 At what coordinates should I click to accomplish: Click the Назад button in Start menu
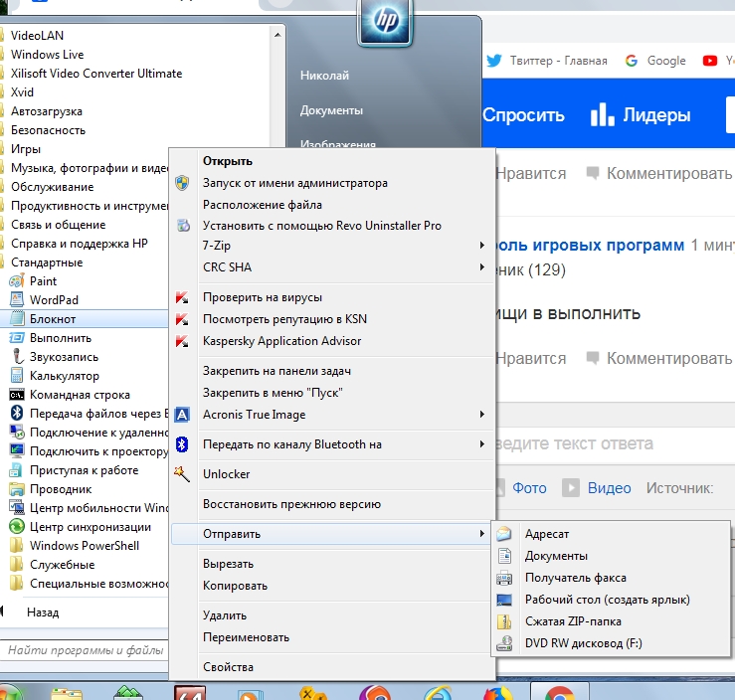click(43, 612)
